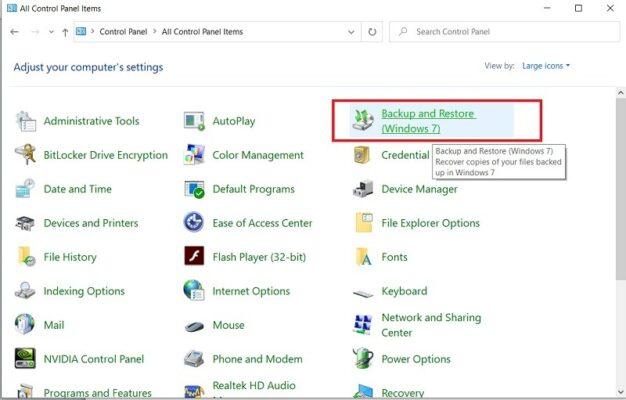
Task: Click the Refresh button beside address bar
Action: pos(372,32)
